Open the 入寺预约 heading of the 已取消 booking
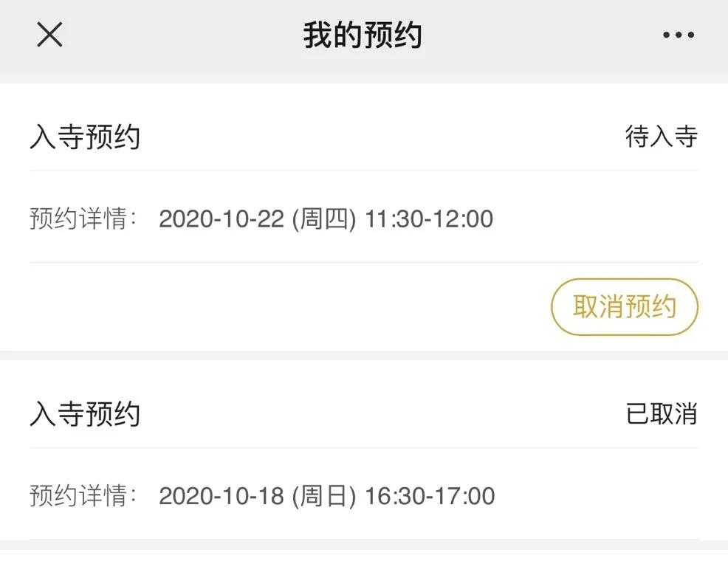The image size is (728, 578). (x=85, y=415)
